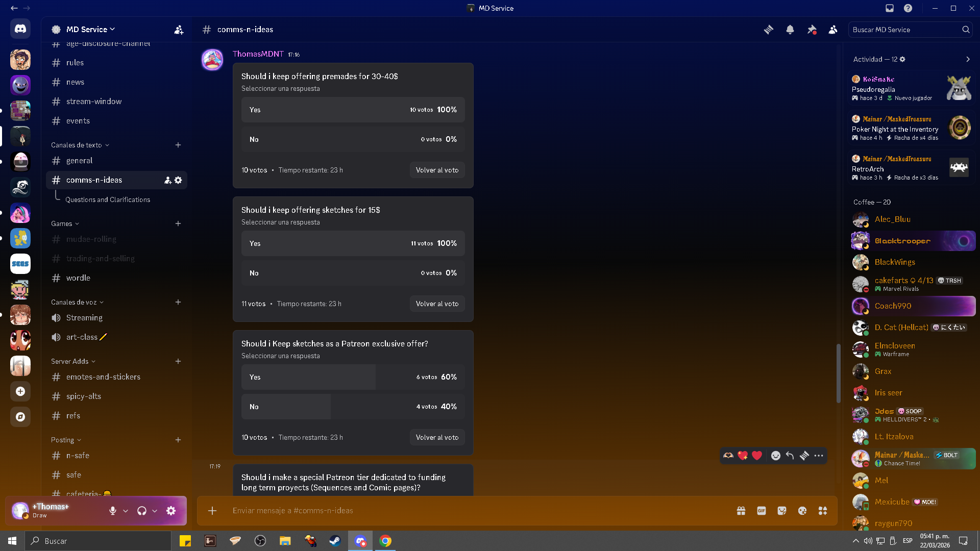Toggle the member list icon
The image size is (980, 551).
pyautogui.click(x=833, y=30)
